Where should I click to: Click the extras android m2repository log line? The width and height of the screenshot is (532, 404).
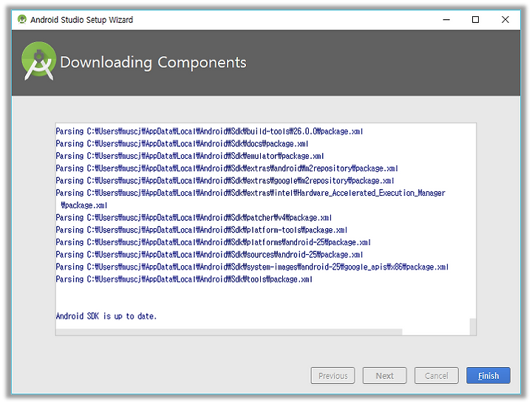pyautogui.click(x=227, y=168)
